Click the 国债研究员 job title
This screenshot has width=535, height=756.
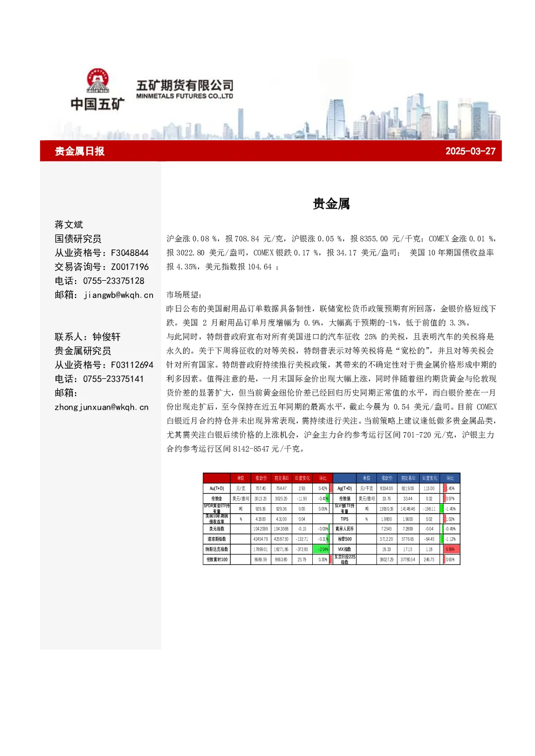pos(78,239)
